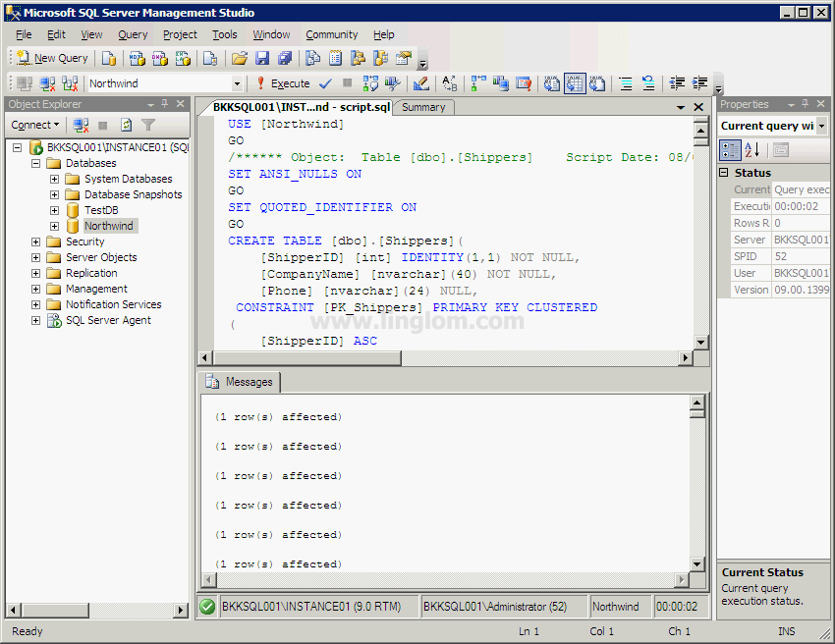Specify Values for Template Parameters icon
The width and height of the screenshot is (835, 644).
(x=450, y=83)
